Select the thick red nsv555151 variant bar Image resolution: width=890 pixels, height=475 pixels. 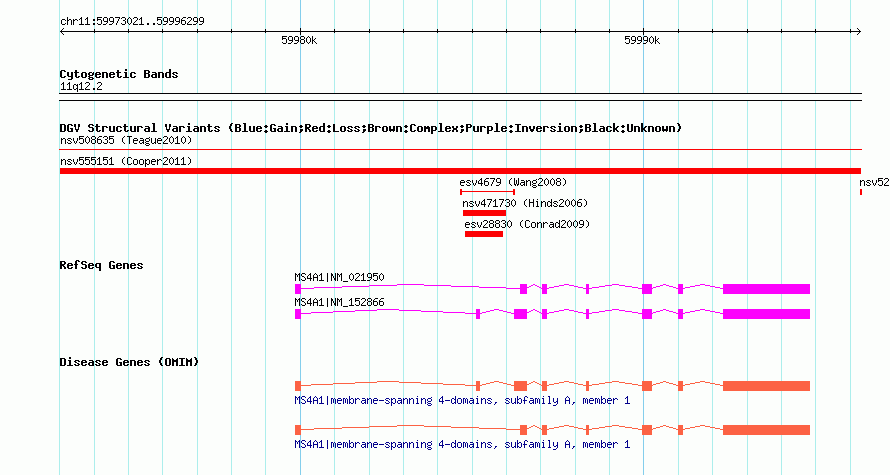point(460,171)
